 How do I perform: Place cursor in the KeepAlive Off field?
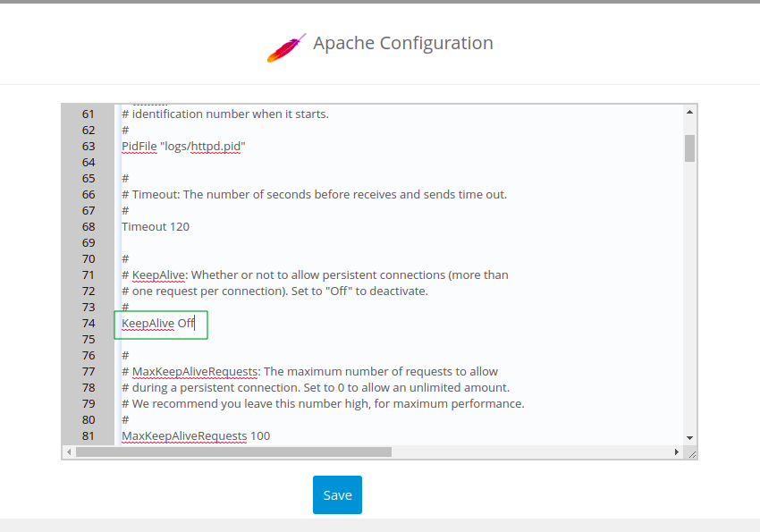(159, 324)
